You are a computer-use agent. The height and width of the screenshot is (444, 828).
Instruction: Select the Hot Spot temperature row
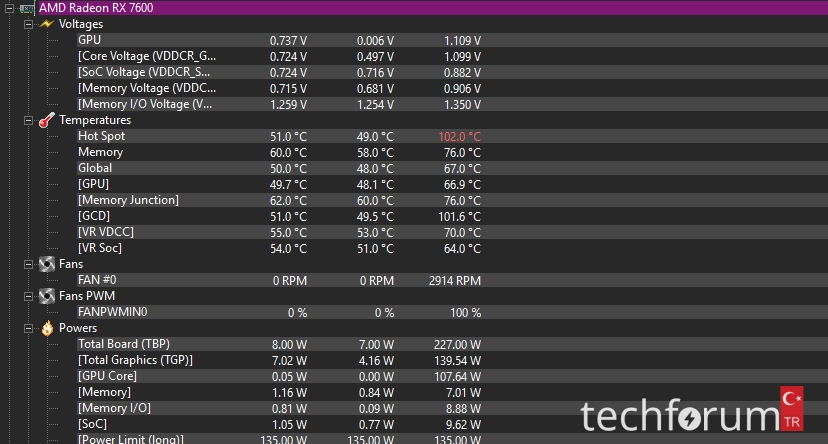(452, 136)
